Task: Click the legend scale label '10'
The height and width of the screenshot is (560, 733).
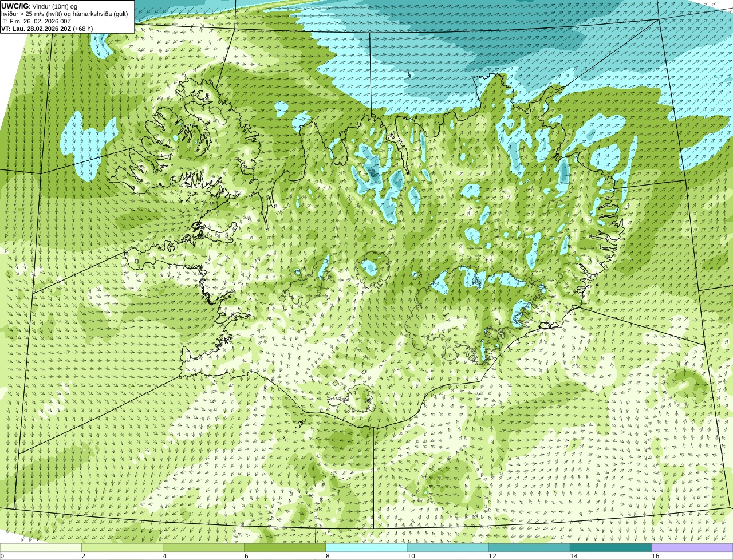Action: [x=411, y=556]
